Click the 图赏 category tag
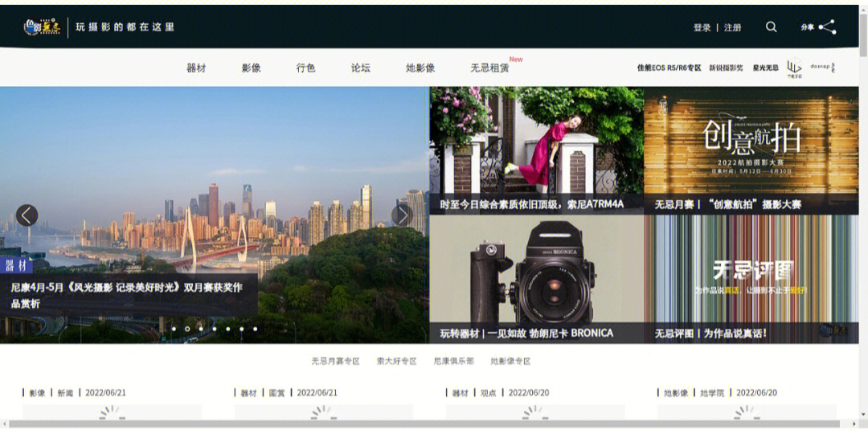 click(276, 393)
